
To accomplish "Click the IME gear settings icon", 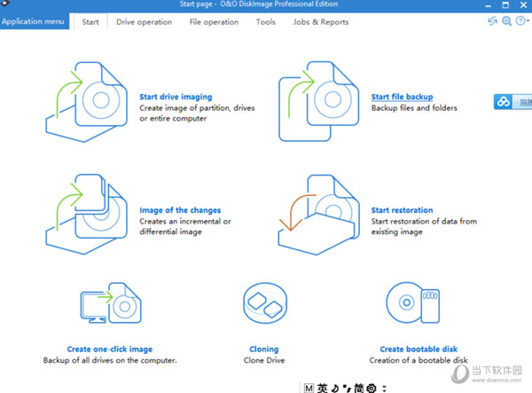I will click(372, 388).
